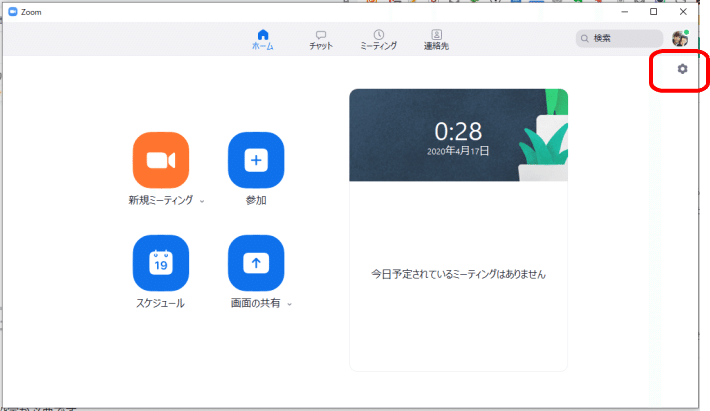Maximize the Zoom window
The width and height of the screenshot is (710, 411).
pos(653,12)
